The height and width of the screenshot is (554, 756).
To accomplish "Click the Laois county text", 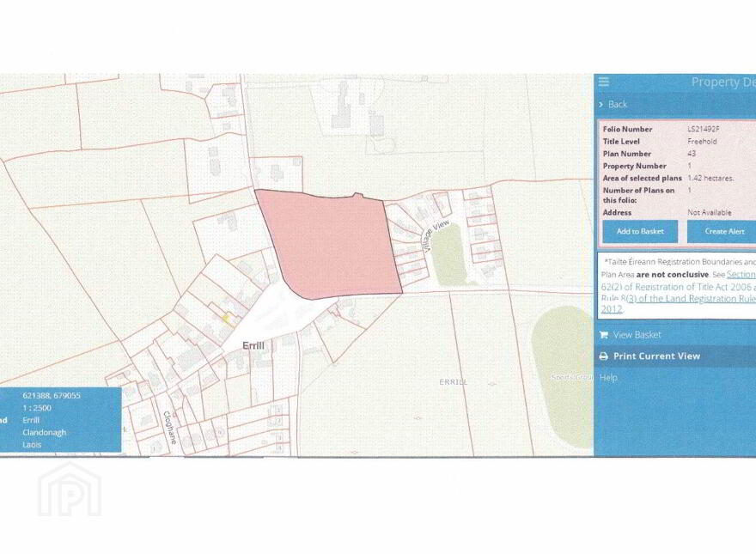I will [32, 445].
